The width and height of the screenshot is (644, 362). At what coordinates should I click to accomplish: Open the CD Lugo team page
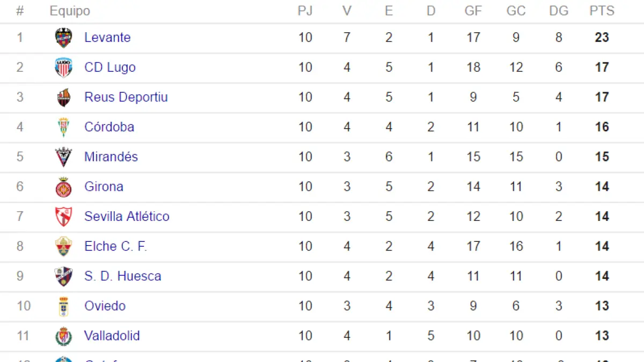(110, 68)
